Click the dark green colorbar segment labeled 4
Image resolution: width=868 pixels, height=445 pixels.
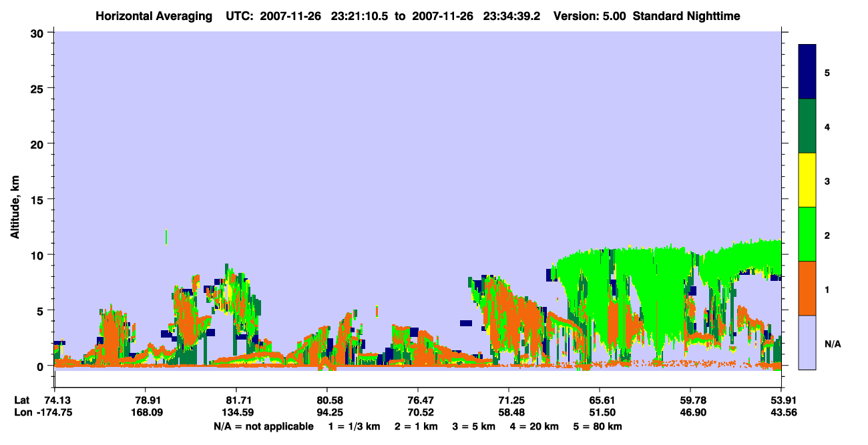coord(807,126)
